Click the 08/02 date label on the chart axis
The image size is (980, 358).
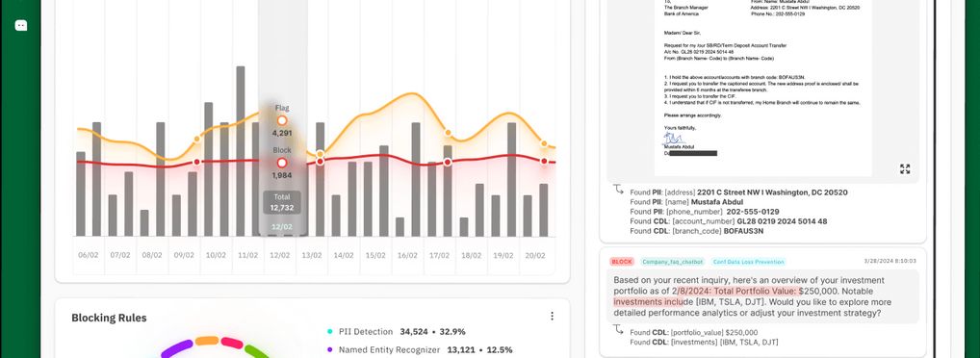pos(152,256)
